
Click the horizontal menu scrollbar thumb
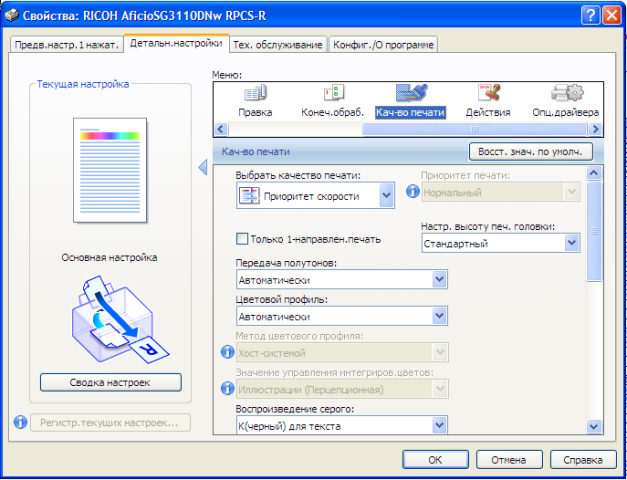pyautogui.click(x=474, y=129)
